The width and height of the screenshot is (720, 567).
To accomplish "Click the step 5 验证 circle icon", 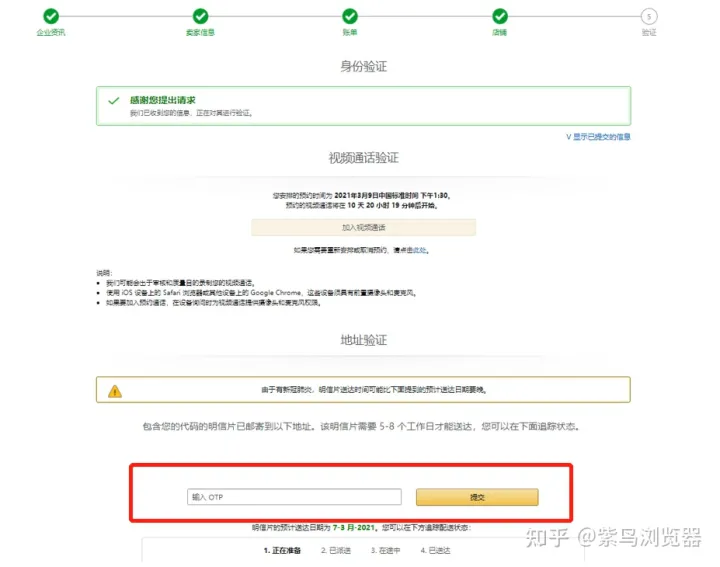I will click(x=649, y=17).
